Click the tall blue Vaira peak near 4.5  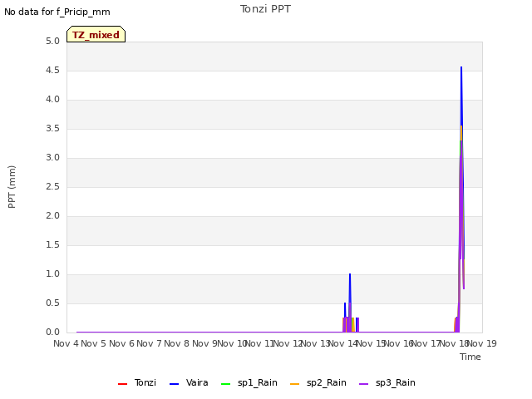(x=461, y=95)
